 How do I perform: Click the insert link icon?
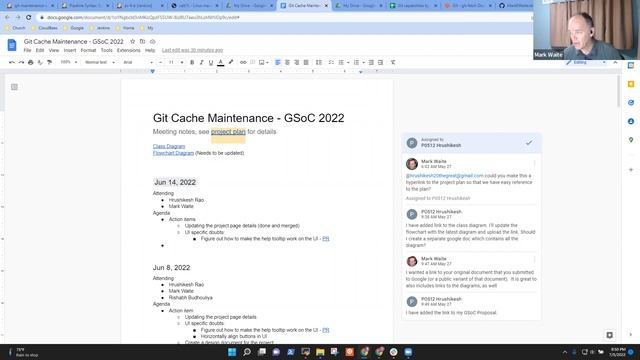coord(243,62)
